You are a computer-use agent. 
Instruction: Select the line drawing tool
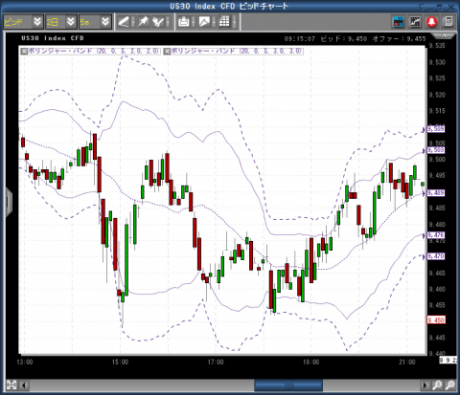pyautogui.click(x=123, y=22)
